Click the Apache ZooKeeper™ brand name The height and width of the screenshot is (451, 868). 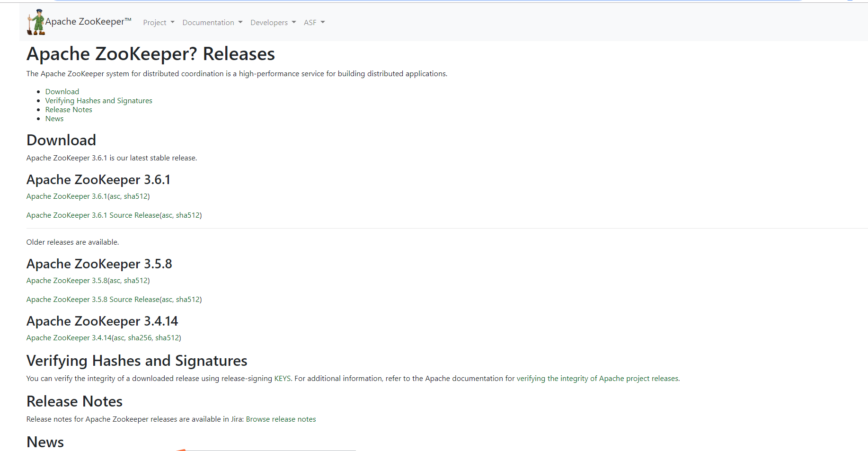(x=88, y=21)
